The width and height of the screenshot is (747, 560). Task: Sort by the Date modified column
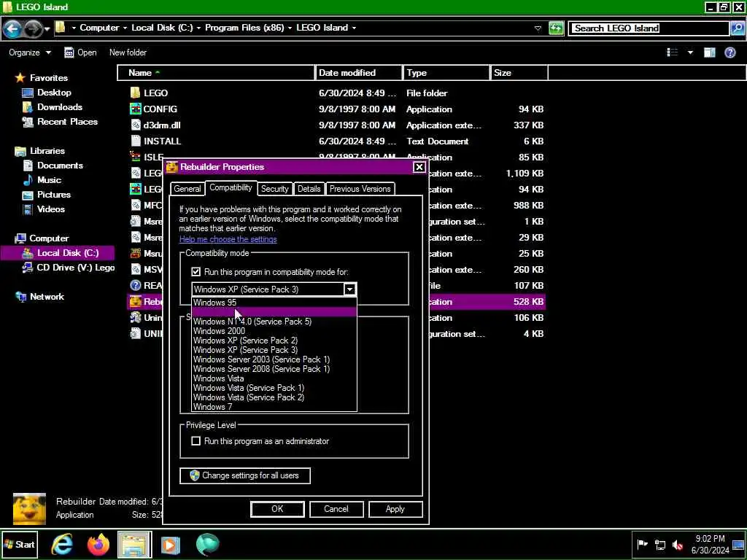[359, 73]
